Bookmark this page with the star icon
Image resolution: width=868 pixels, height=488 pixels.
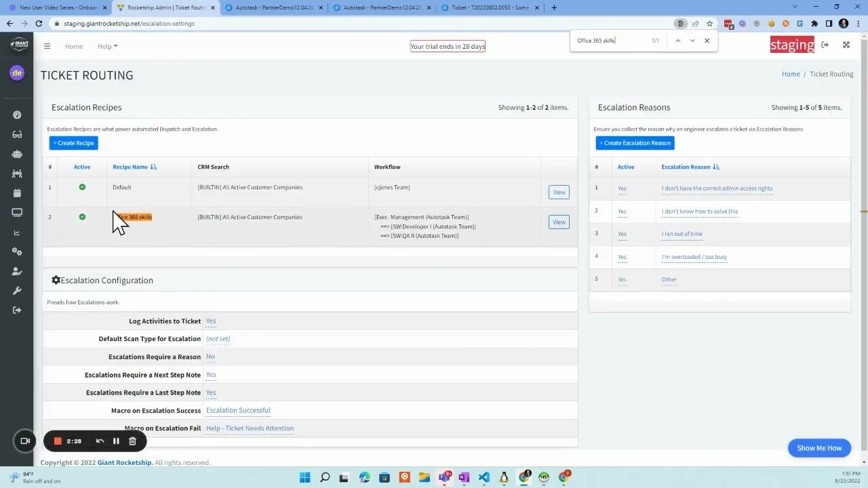(709, 23)
